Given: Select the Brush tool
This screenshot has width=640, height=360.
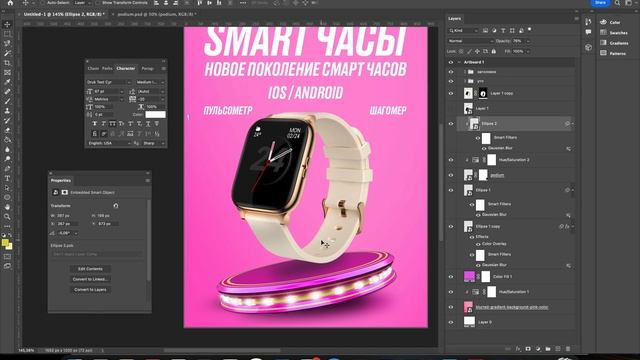Looking at the screenshot, I should [7, 101].
